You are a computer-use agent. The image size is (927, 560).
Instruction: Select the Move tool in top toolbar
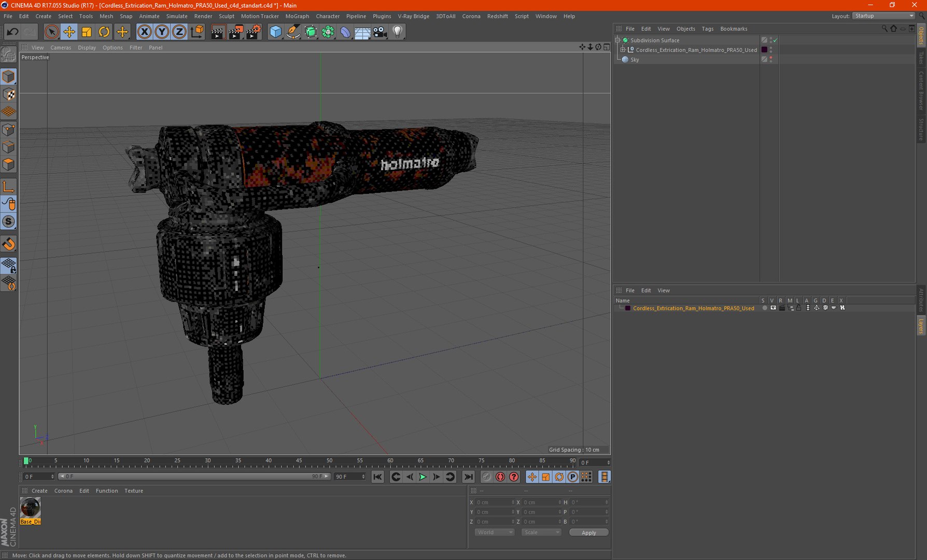coord(69,32)
